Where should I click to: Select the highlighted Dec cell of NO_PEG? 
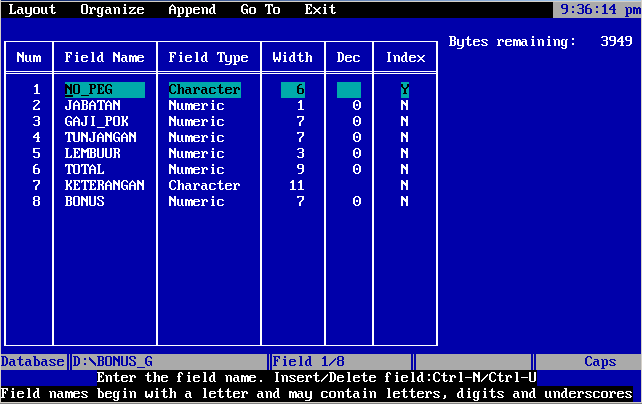pos(349,90)
